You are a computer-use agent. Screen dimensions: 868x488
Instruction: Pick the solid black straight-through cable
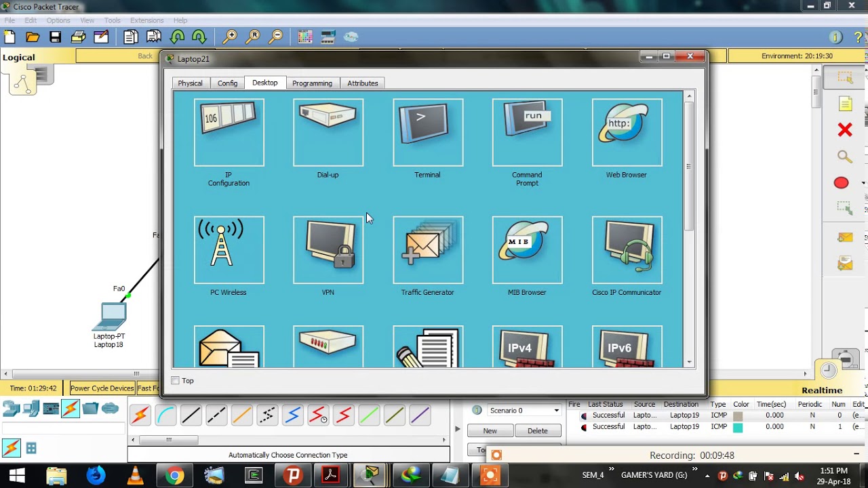tap(191, 415)
